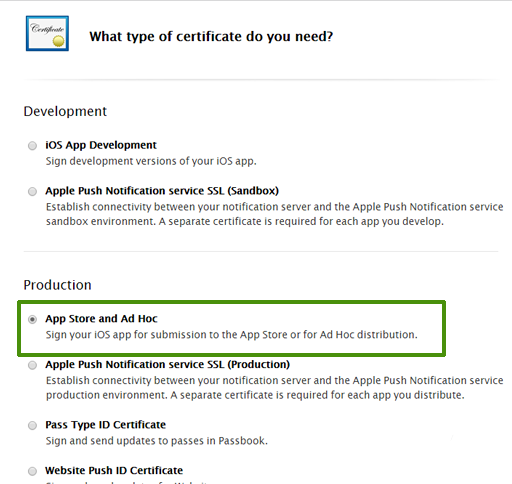Click 'Sign development versions of your iOS app.' text
This screenshot has width=512, height=484.
pyautogui.click(x=151, y=161)
